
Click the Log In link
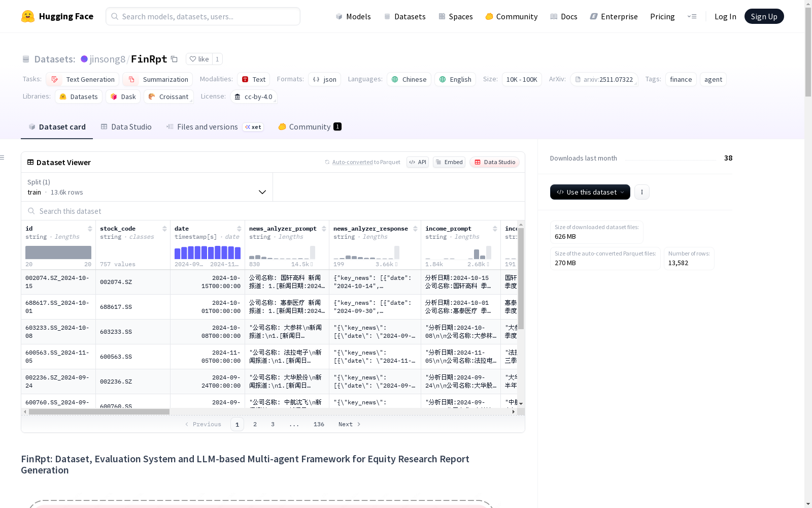(x=725, y=16)
